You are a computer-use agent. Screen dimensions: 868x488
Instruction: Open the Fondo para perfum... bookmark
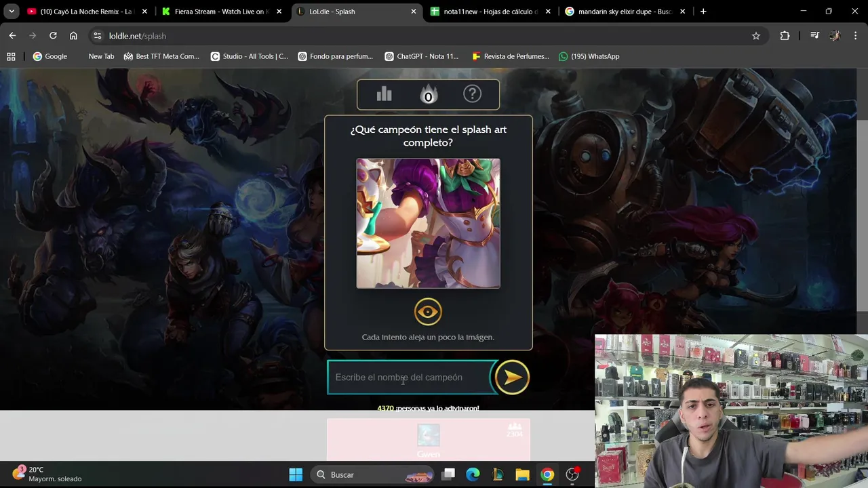click(336, 56)
